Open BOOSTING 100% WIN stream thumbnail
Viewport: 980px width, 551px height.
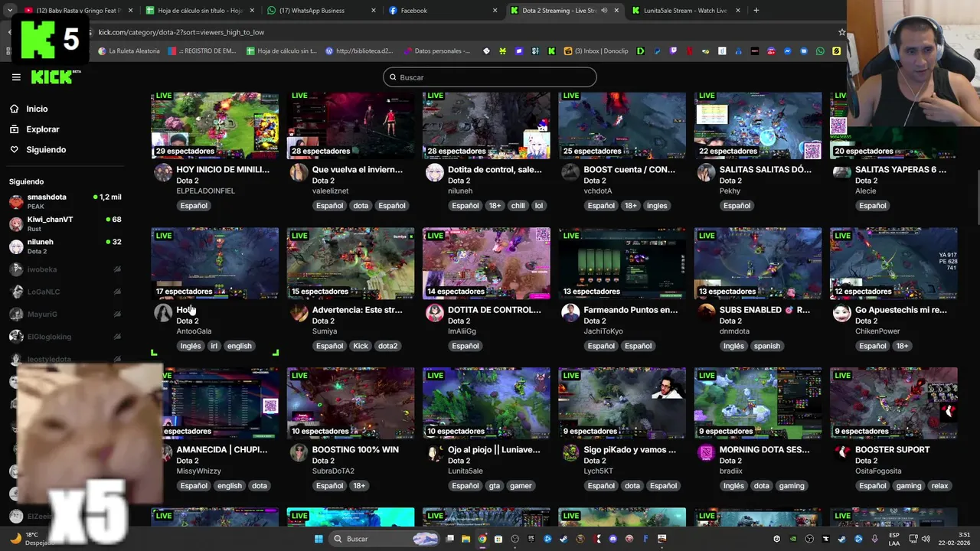coord(351,403)
